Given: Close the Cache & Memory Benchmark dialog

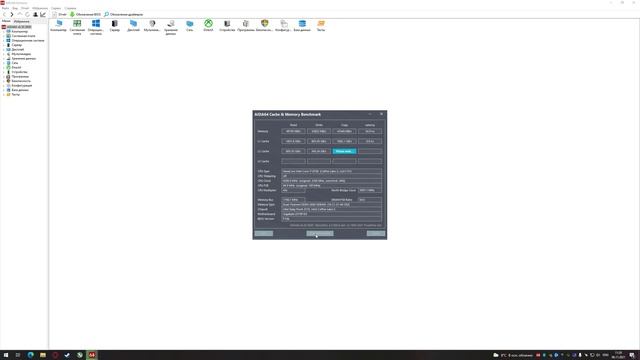Looking at the screenshot, I should [x=382, y=114].
